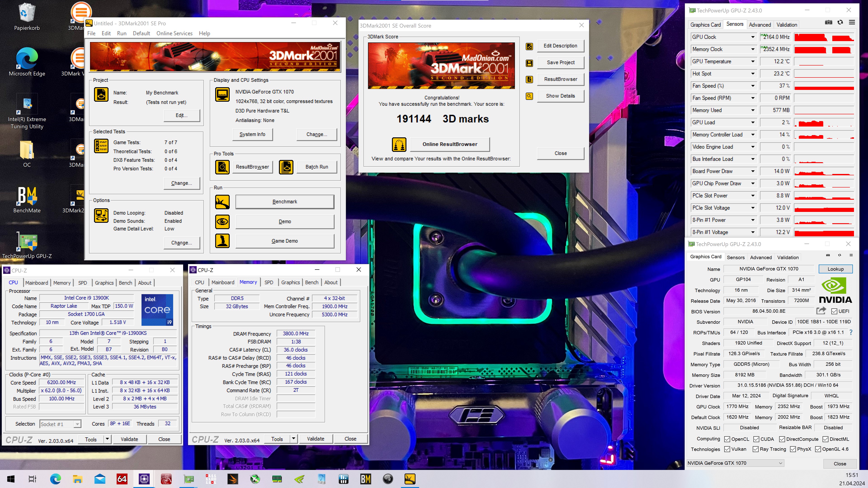The image size is (868, 488).
Task: Expand the Board Power Draw sensor dropdown
Action: (753, 171)
